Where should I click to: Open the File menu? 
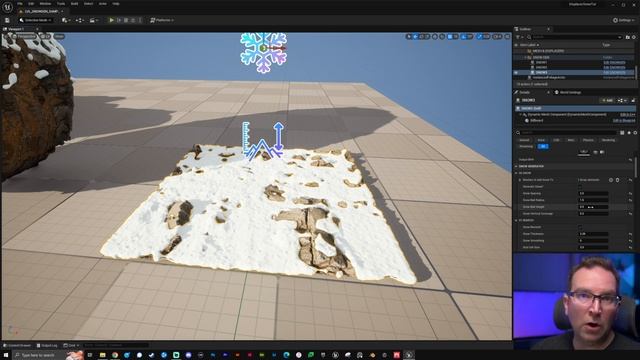tap(20, 4)
